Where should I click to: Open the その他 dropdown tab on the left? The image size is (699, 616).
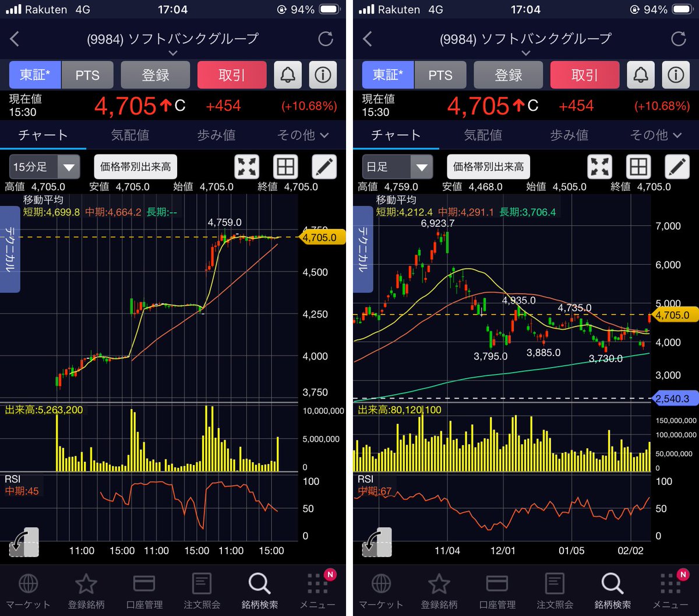303,135
